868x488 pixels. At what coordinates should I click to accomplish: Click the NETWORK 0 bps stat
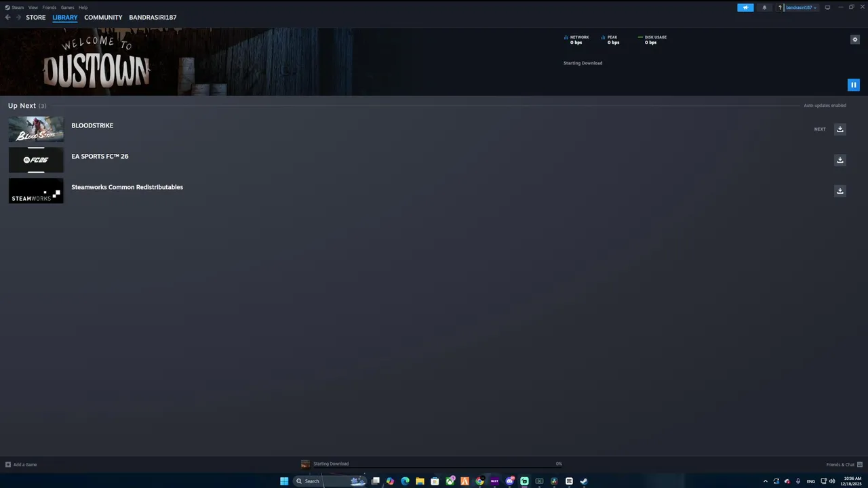click(577, 40)
